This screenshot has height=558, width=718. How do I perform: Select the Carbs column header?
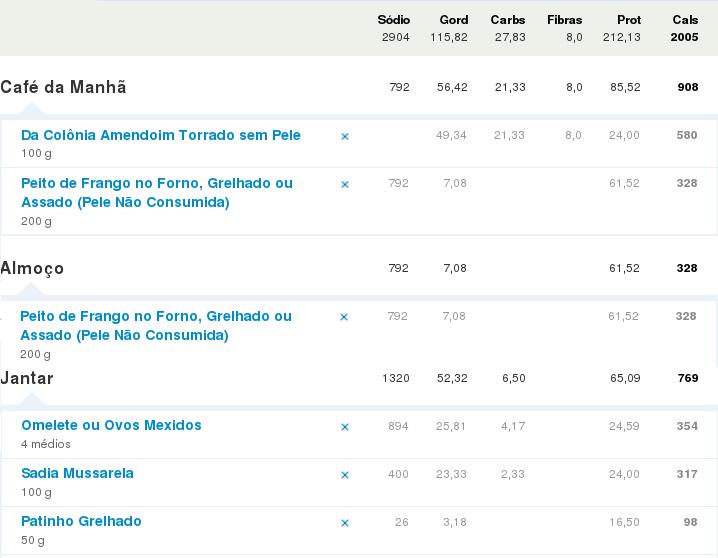click(508, 20)
